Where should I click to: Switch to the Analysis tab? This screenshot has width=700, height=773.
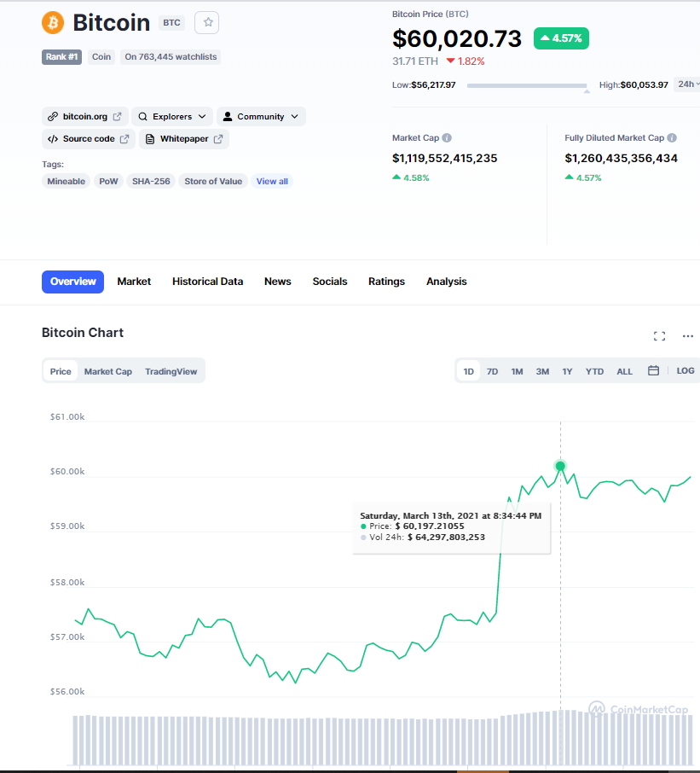[446, 282]
